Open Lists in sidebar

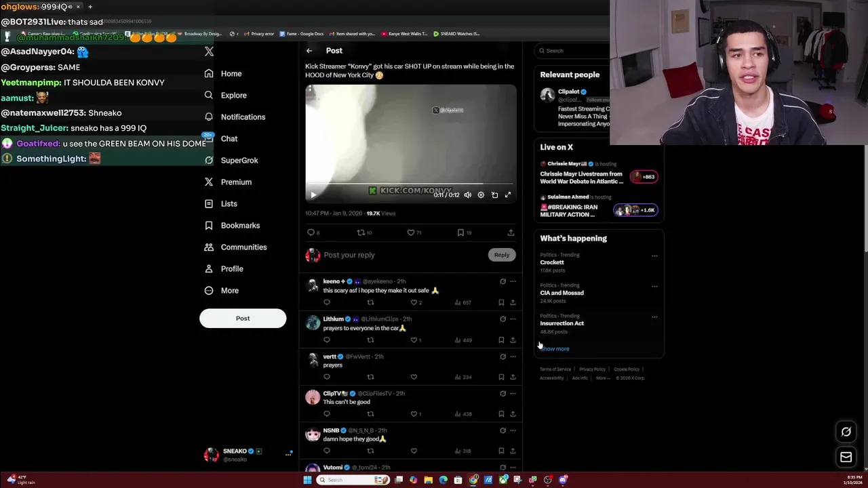221,203
